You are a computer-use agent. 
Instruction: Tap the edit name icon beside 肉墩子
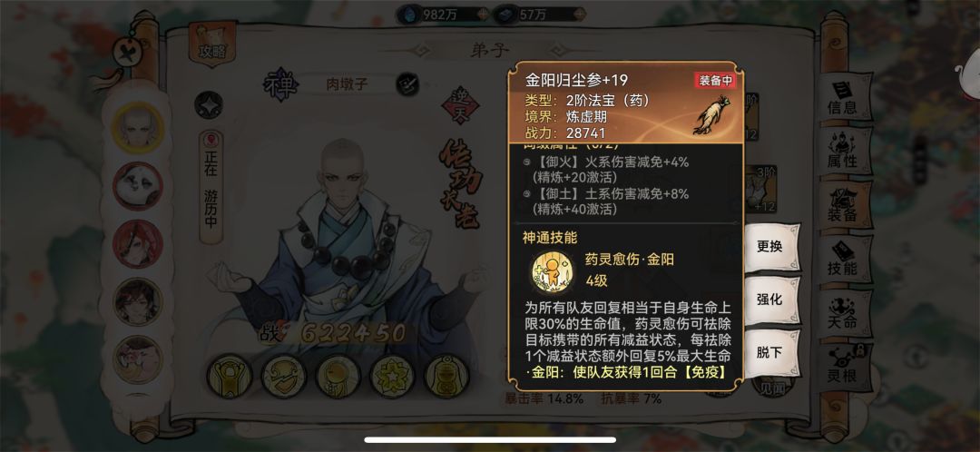point(407,84)
